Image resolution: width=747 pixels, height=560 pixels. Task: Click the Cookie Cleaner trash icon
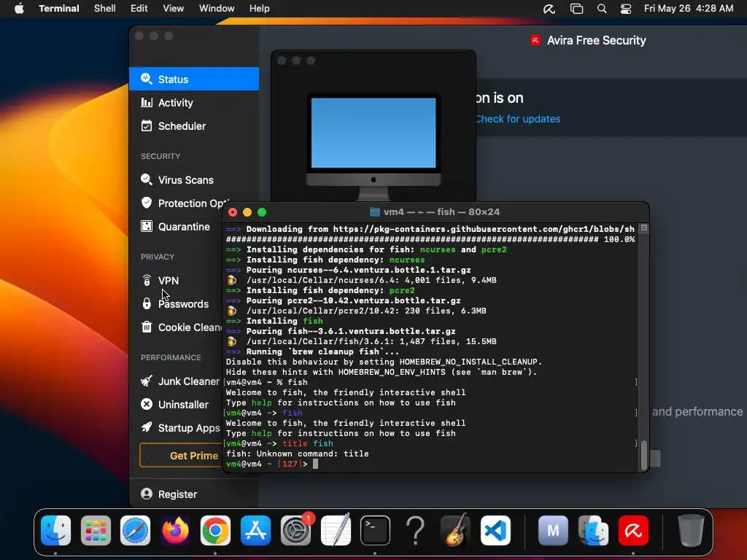coord(147,327)
